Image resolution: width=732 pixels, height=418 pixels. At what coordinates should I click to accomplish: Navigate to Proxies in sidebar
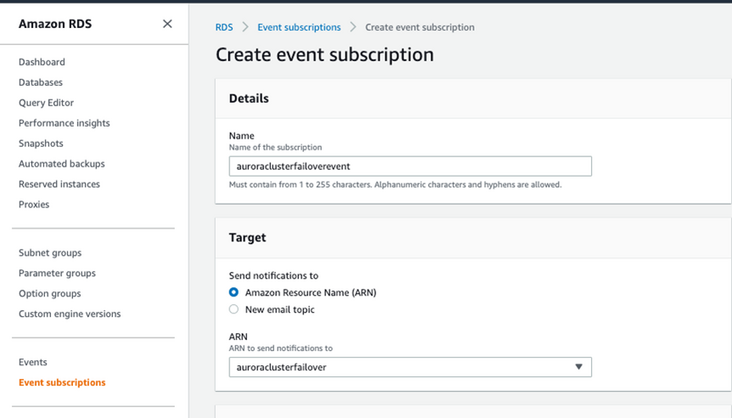(x=34, y=204)
